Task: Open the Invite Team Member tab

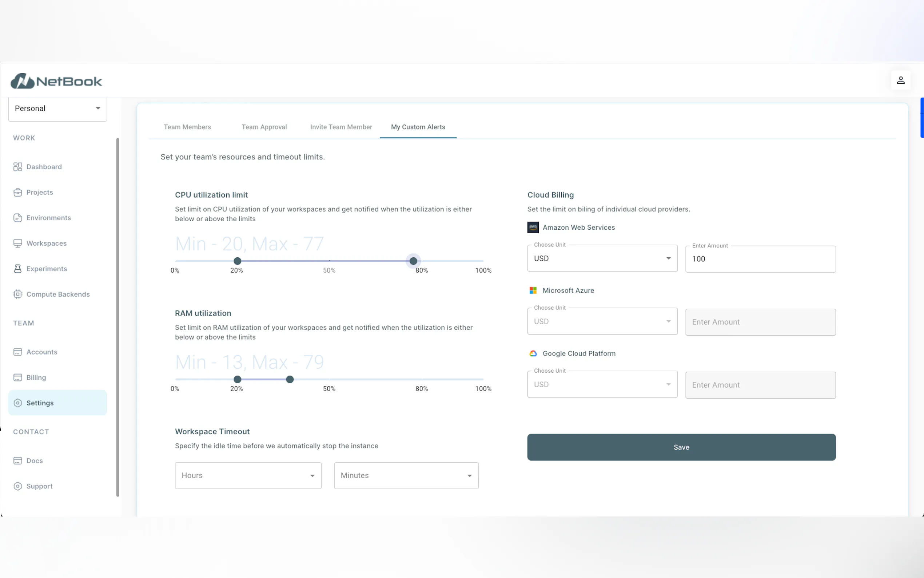Action: point(341,127)
